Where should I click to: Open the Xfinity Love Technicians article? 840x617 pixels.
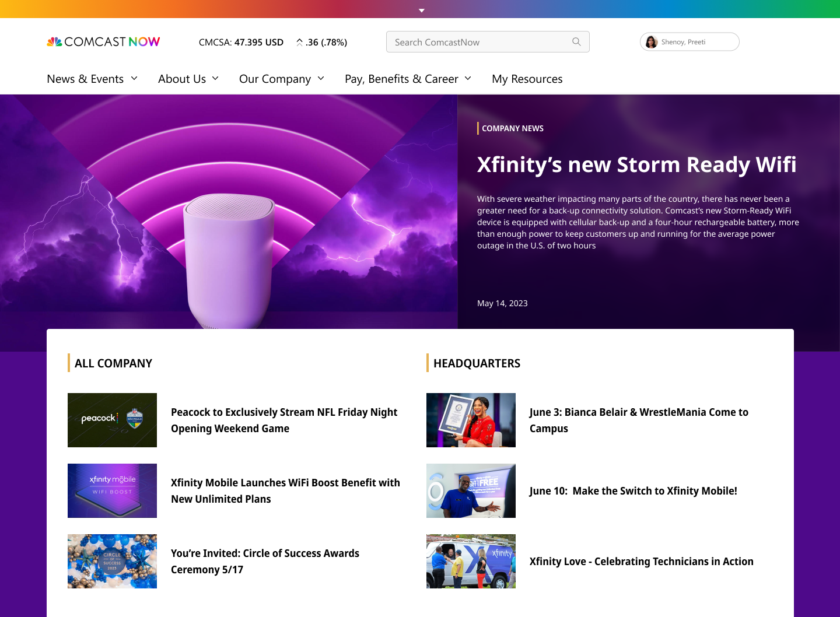[642, 562]
